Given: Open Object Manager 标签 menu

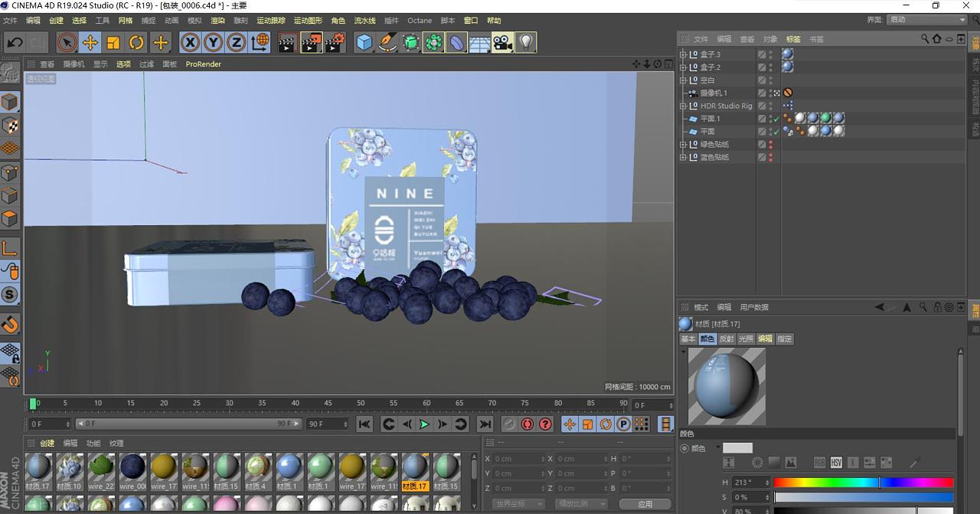Looking at the screenshot, I should (x=793, y=39).
